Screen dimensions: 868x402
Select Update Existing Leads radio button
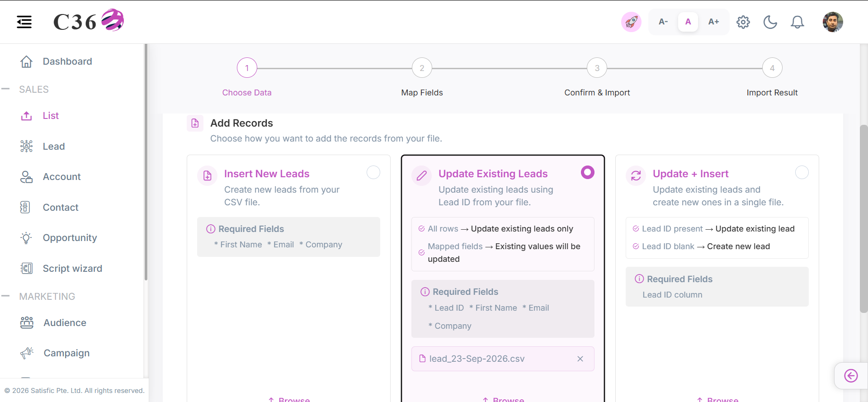(588, 172)
